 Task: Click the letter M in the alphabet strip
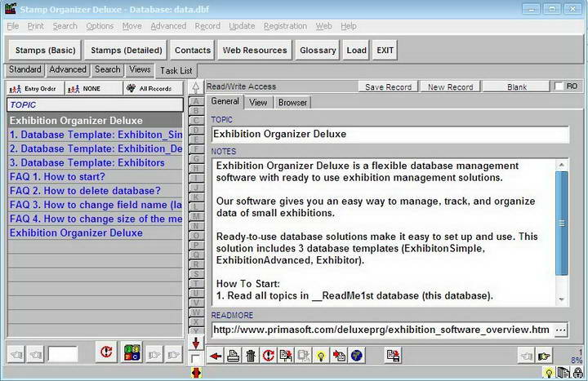[x=196, y=216]
